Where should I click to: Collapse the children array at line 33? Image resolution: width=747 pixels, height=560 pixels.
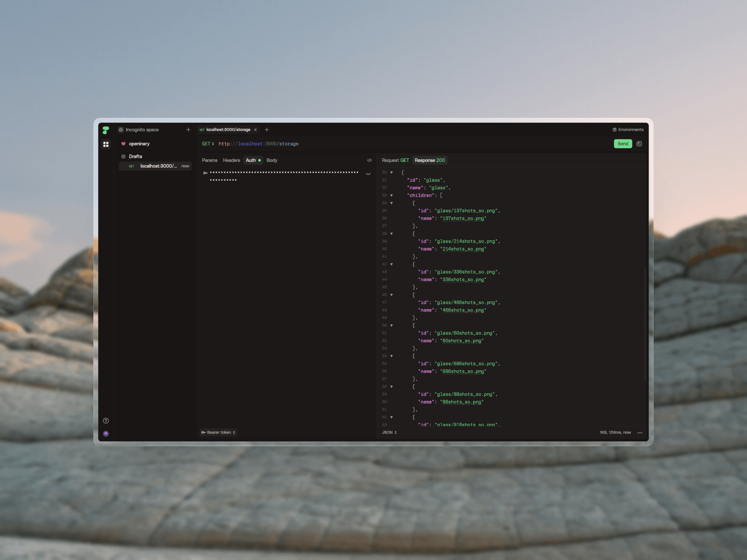pyautogui.click(x=391, y=196)
